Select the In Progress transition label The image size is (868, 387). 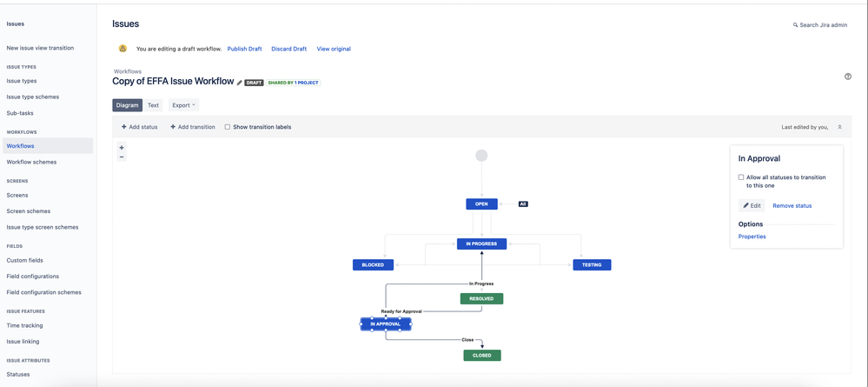(x=481, y=284)
